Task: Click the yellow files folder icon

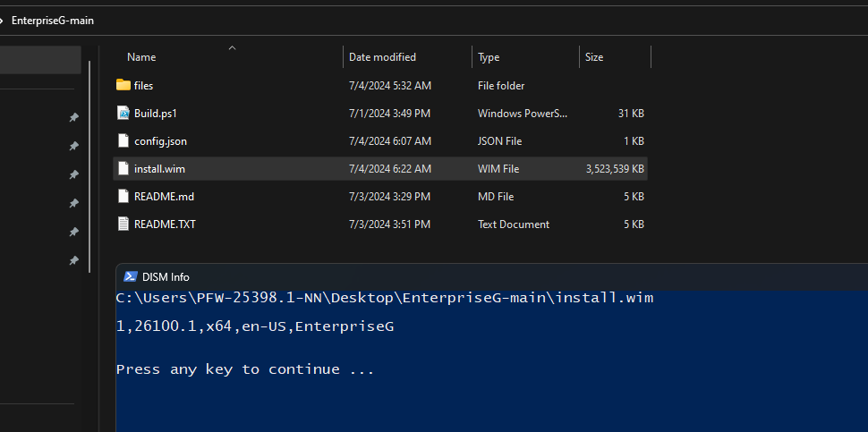Action: point(123,86)
